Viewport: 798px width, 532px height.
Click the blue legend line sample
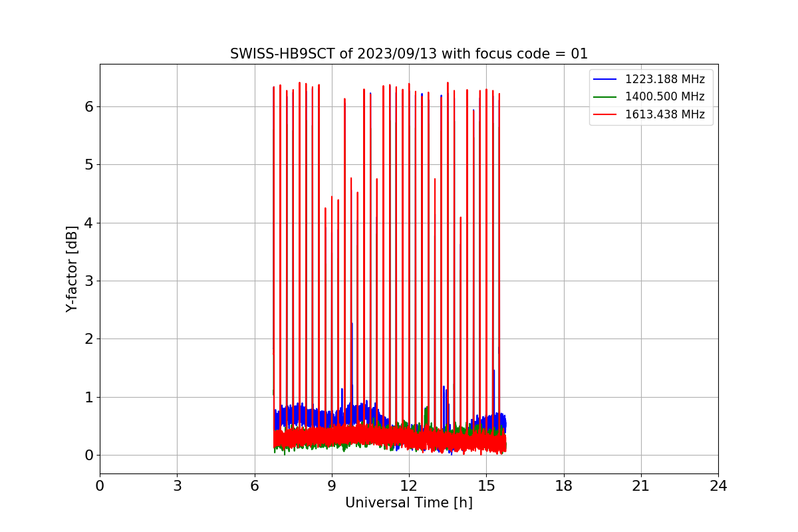[605, 80]
